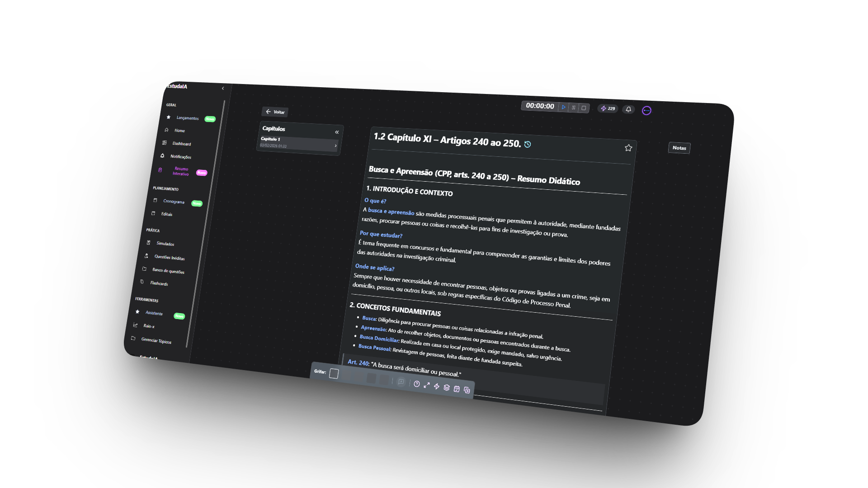Open the lightning credits counter 229
Viewport: 868px width, 488px height.
608,108
